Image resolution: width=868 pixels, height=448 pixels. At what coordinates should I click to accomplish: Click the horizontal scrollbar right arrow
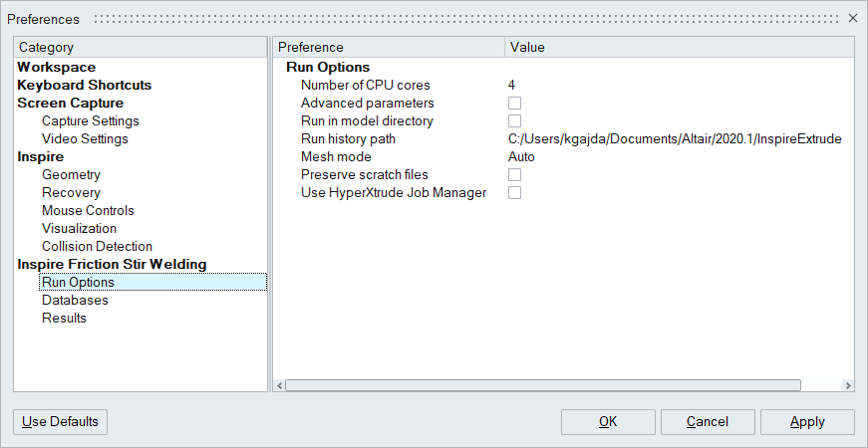tap(848, 385)
